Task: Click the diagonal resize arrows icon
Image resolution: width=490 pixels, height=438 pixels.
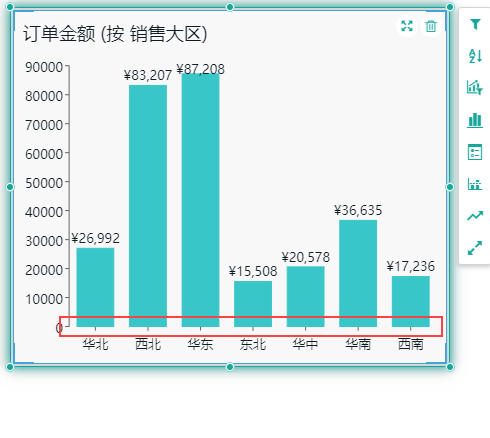Action: [475, 248]
